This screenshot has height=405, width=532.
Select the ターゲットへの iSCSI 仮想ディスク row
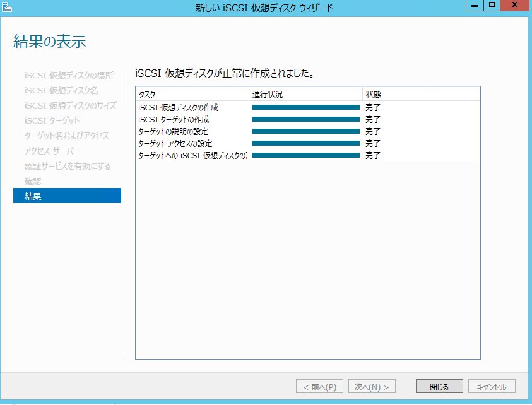pos(191,156)
